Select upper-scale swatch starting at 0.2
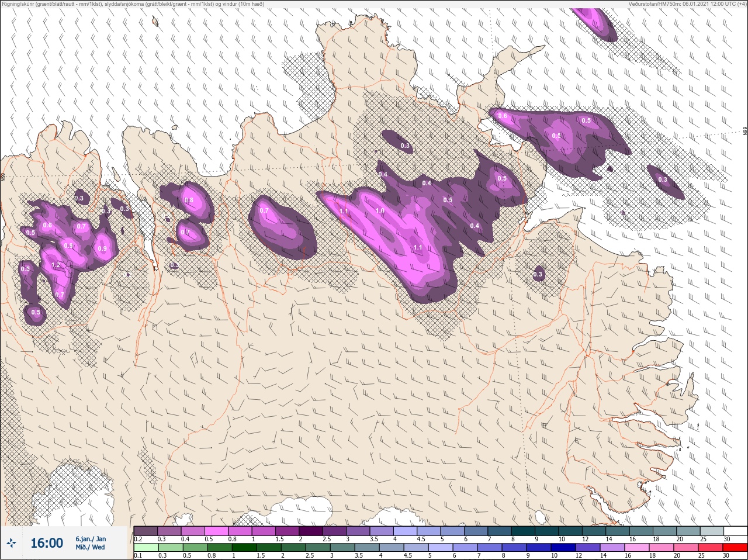This screenshot has height=560, width=748. click(x=146, y=531)
